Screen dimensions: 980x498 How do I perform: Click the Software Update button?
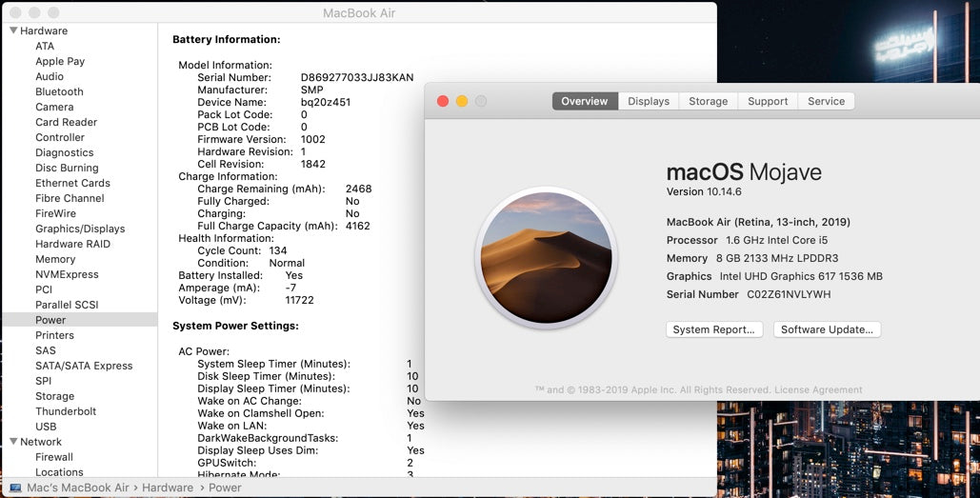[826, 329]
